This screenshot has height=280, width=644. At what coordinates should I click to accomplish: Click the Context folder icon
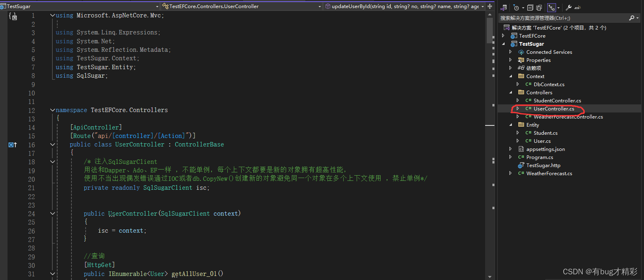coord(521,76)
